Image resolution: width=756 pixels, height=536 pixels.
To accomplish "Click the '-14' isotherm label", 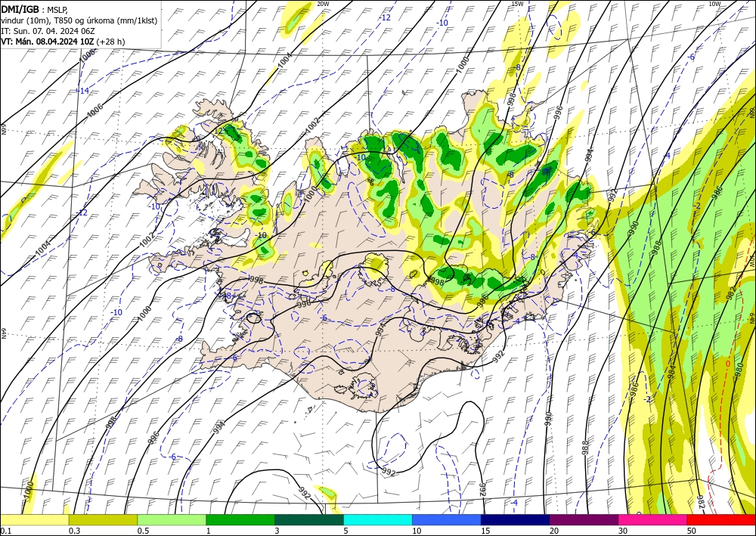I will click(x=83, y=91).
